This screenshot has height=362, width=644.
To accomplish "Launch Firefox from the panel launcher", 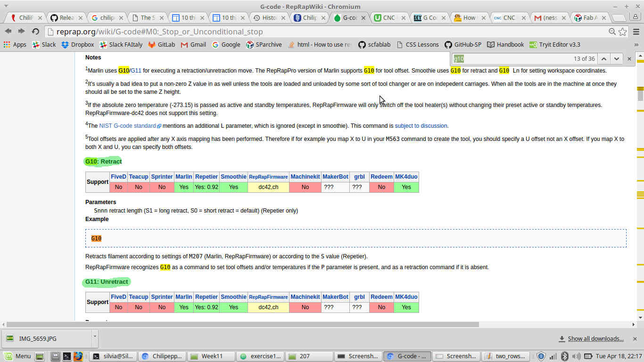I will (78, 356).
